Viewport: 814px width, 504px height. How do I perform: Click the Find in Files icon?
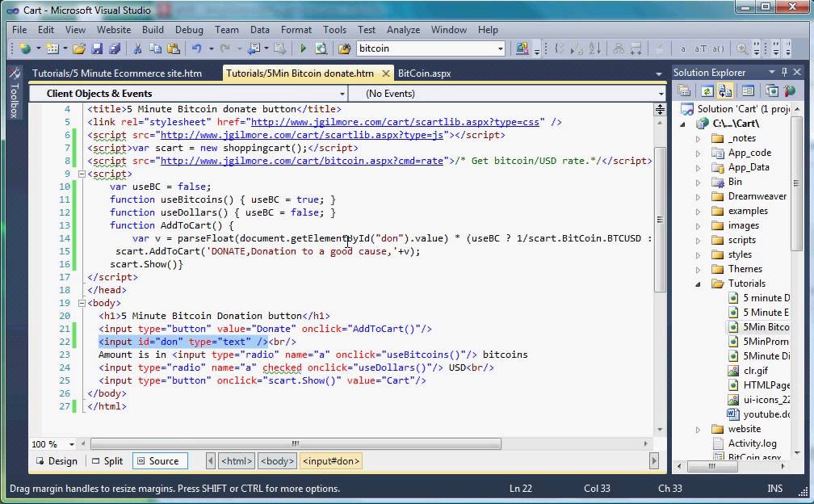(x=344, y=48)
